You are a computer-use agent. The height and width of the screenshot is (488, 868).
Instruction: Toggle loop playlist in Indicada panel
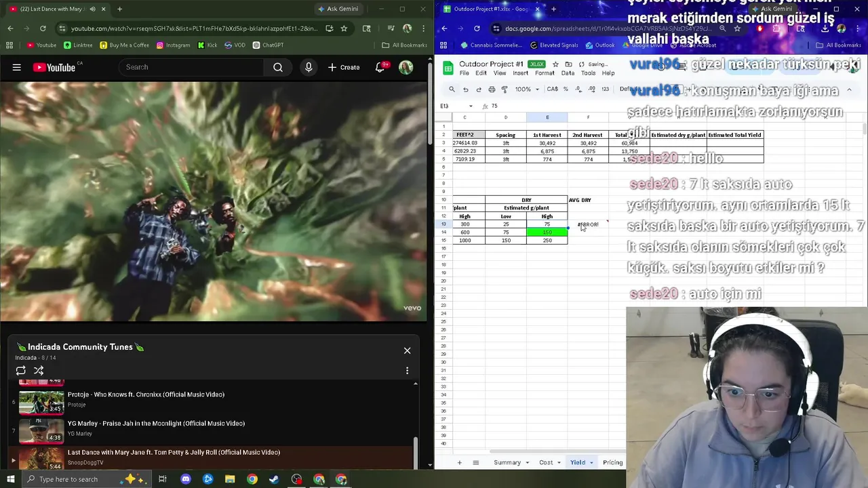(x=21, y=371)
